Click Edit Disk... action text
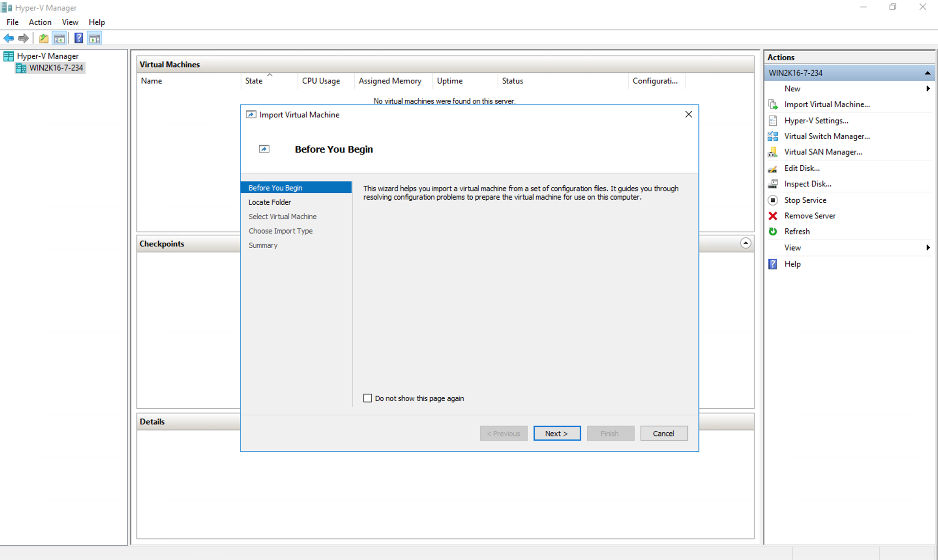 802,169
